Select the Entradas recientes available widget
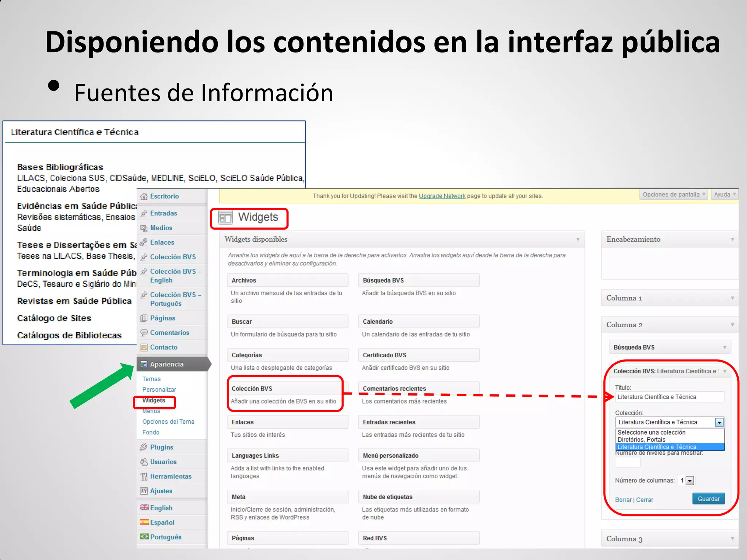Viewport: 747px width, 560px height. coord(419,422)
